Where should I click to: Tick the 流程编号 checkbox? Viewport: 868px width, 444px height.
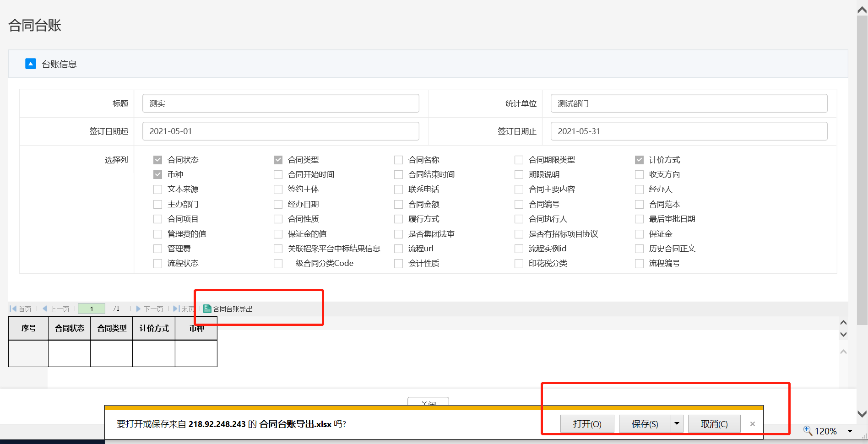[640, 263]
